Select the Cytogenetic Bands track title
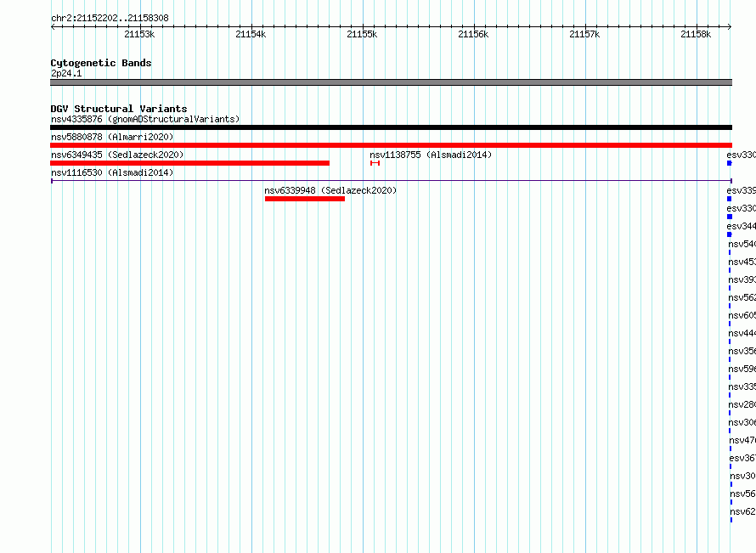Screen dimensions: 756x553 101,63
